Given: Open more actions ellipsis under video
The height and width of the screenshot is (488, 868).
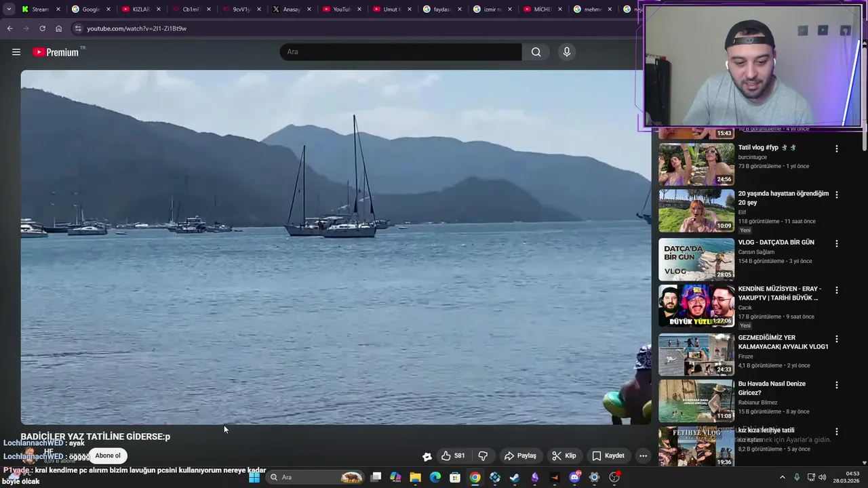Looking at the screenshot, I should 643,456.
